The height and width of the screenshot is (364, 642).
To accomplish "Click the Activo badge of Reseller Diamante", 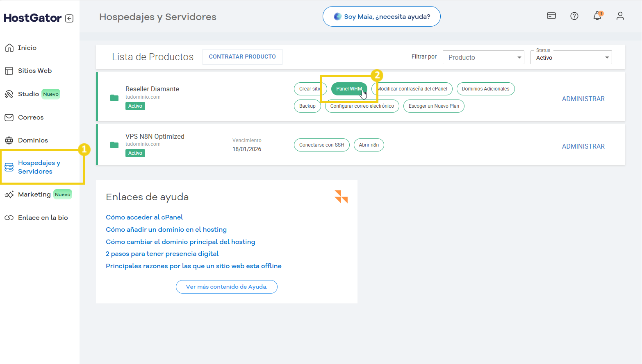I will [x=135, y=106].
